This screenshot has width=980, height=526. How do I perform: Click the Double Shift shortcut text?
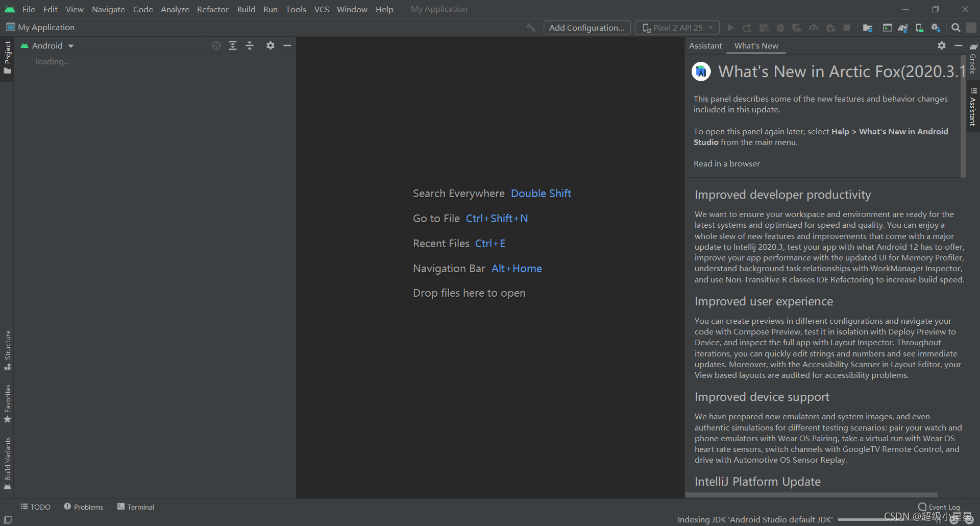coord(541,194)
